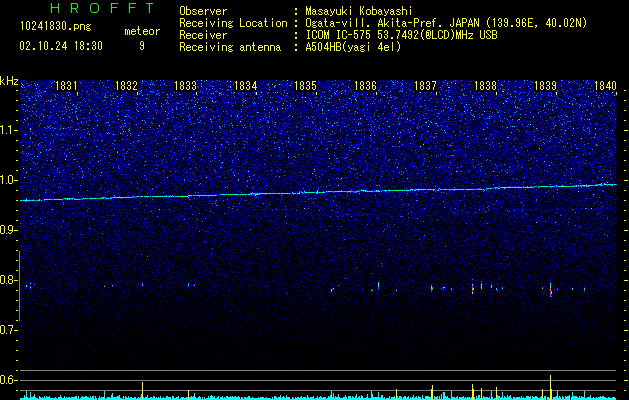629x400 pixels.
Task: Click the gray vertical bar beside 0.8 kHz
Action: click(19, 286)
